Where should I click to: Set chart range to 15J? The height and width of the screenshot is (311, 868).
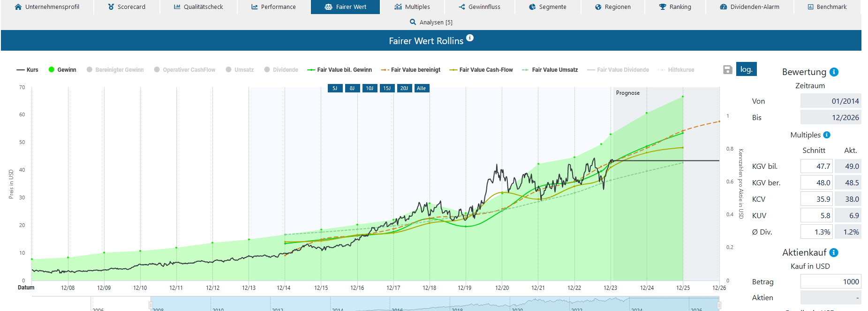pyautogui.click(x=387, y=88)
